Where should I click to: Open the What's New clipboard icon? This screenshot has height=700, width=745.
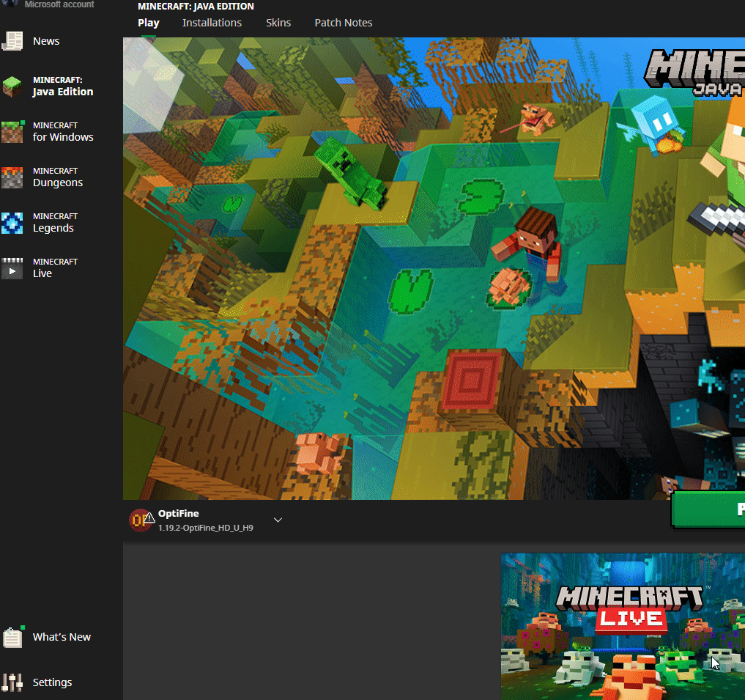pyautogui.click(x=12, y=637)
